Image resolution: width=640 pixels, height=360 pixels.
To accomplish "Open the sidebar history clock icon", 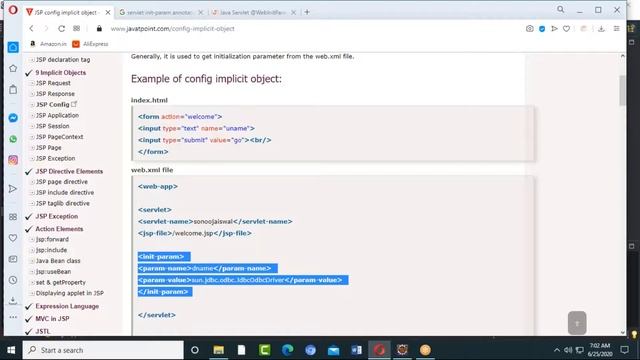I will point(13,280).
